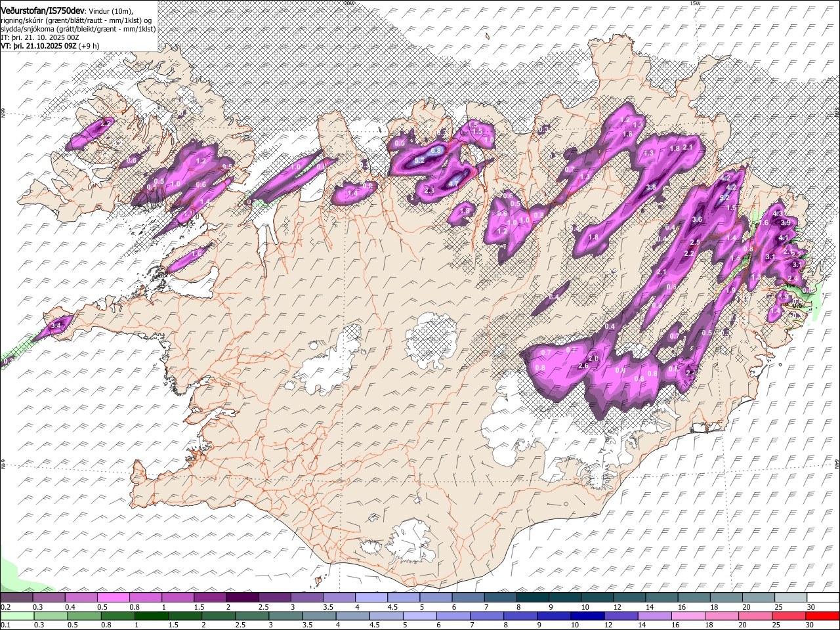Click the '0.2' legend label
Screen dimensions: 840x630
[x=5, y=607]
